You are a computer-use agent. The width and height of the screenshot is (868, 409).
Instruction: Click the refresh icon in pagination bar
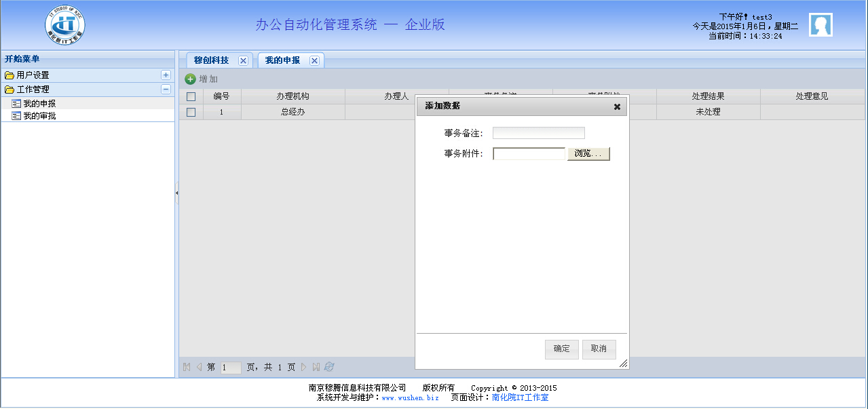click(x=330, y=367)
